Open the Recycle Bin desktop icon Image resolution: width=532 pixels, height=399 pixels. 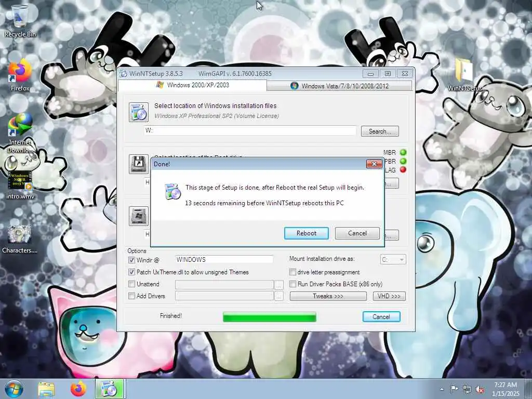click(20, 20)
